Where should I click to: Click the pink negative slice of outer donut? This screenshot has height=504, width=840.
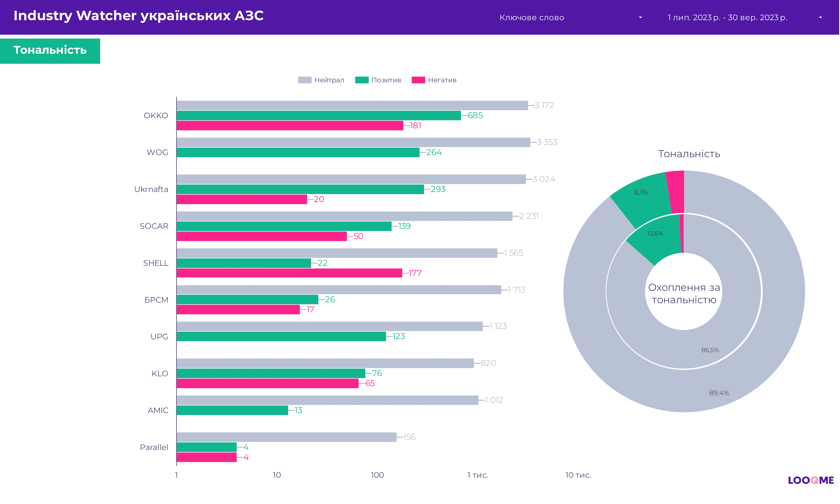pos(677,192)
